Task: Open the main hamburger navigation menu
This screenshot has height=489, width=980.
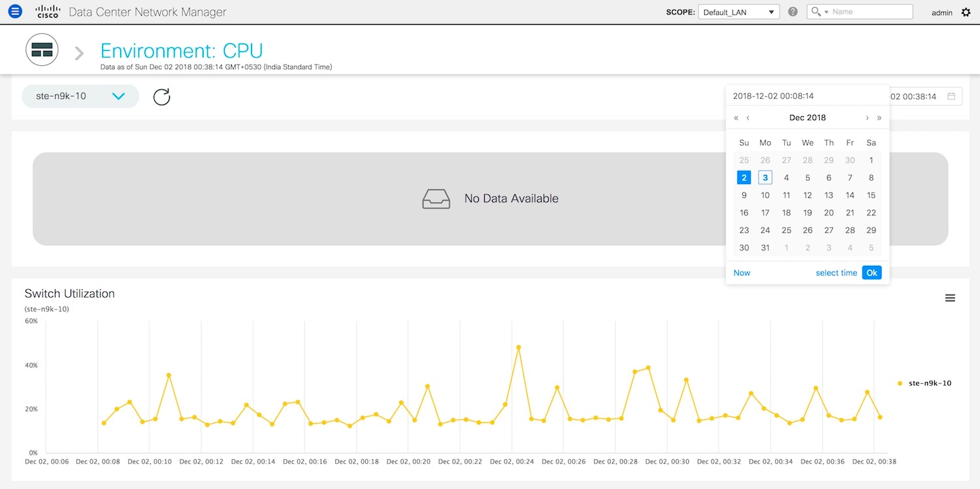Action: tap(15, 12)
